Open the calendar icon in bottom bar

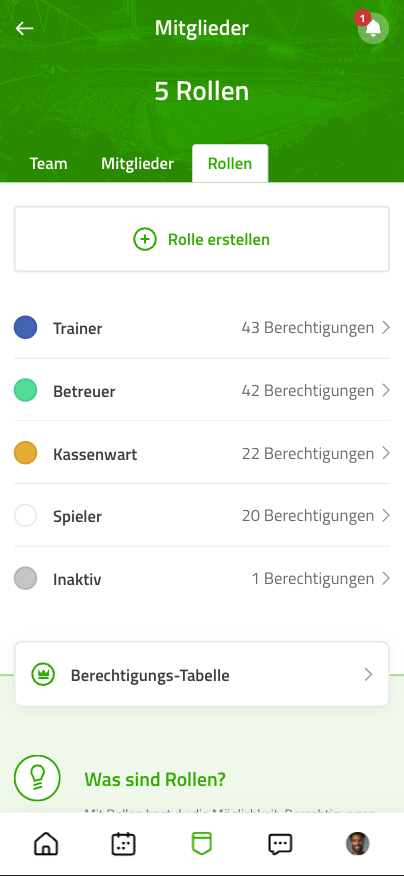point(123,844)
